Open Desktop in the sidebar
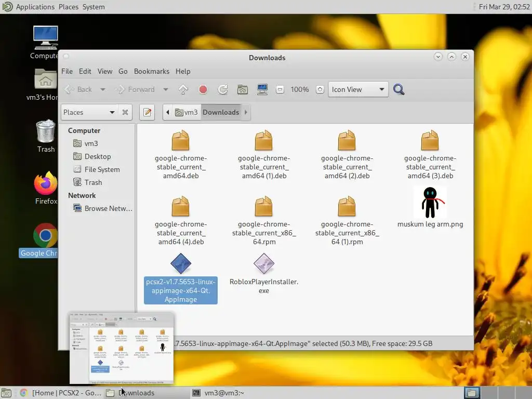Screen dimensions: 532x399 [x=92, y=156]
